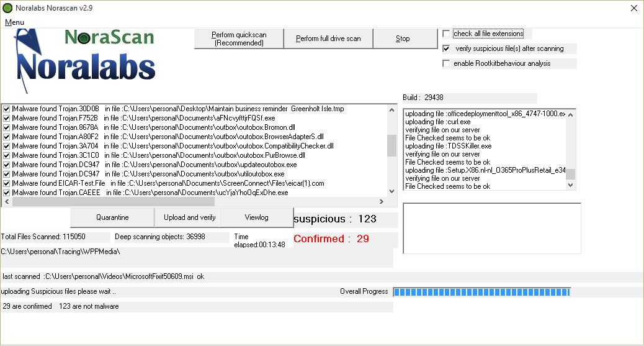Click 'Build : 29438' label

tap(423, 98)
